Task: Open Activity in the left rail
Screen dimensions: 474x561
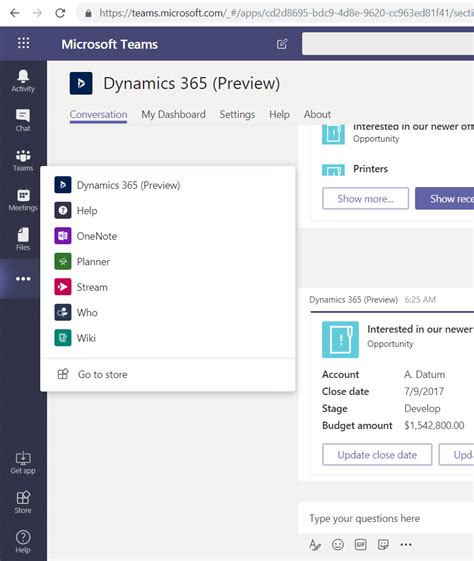Action: point(23,81)
